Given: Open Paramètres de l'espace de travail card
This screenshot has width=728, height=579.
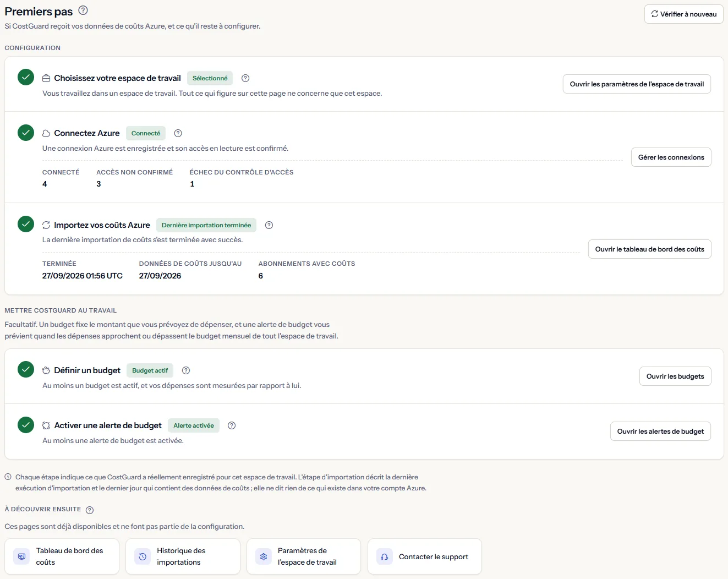Looking at the screenshot, I should click(x=304, y=556).
